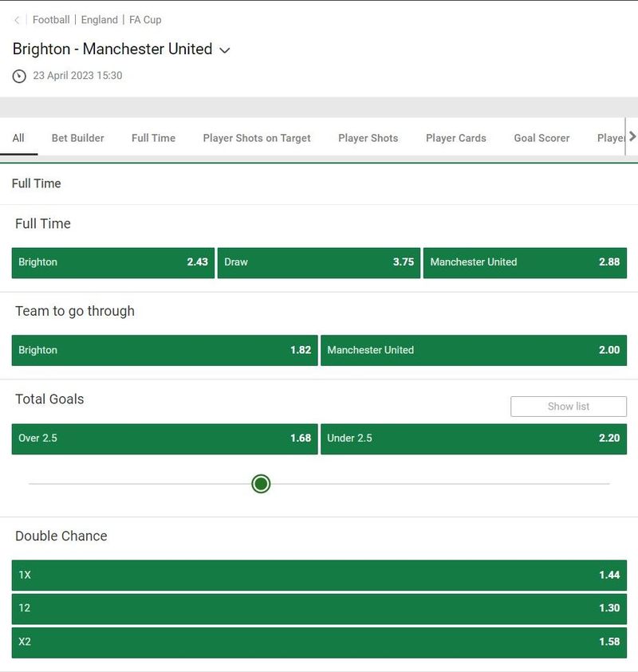Collapse the Full Time section header
The height and width of the screenshot is (672, 638).
[319, 183]
